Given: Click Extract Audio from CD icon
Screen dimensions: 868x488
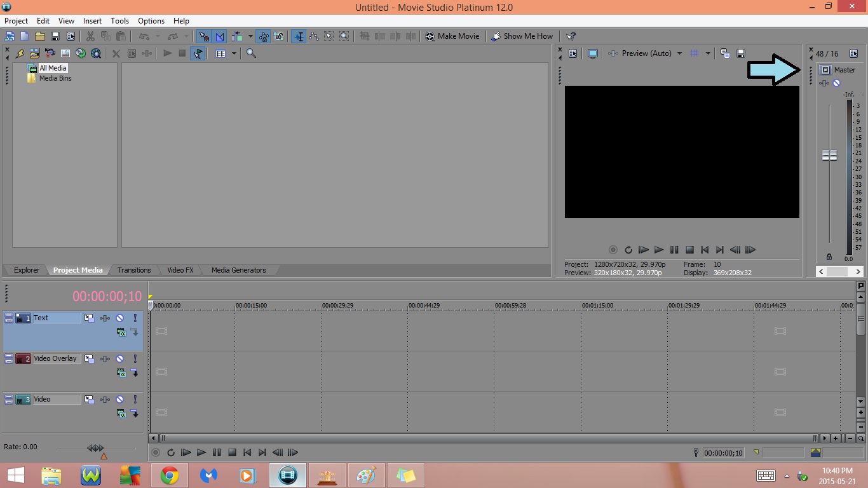Looking at the screenshot, I should tap(81, 53).
